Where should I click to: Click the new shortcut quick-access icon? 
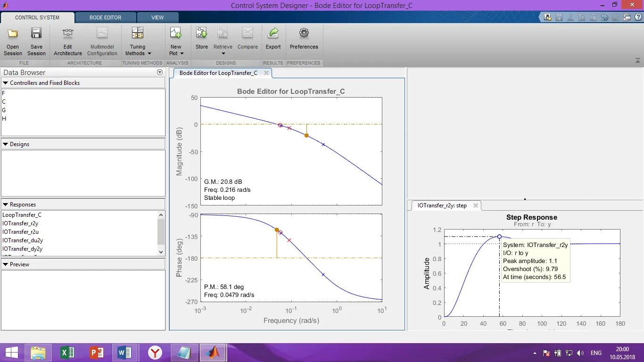(x=547, y=17)
